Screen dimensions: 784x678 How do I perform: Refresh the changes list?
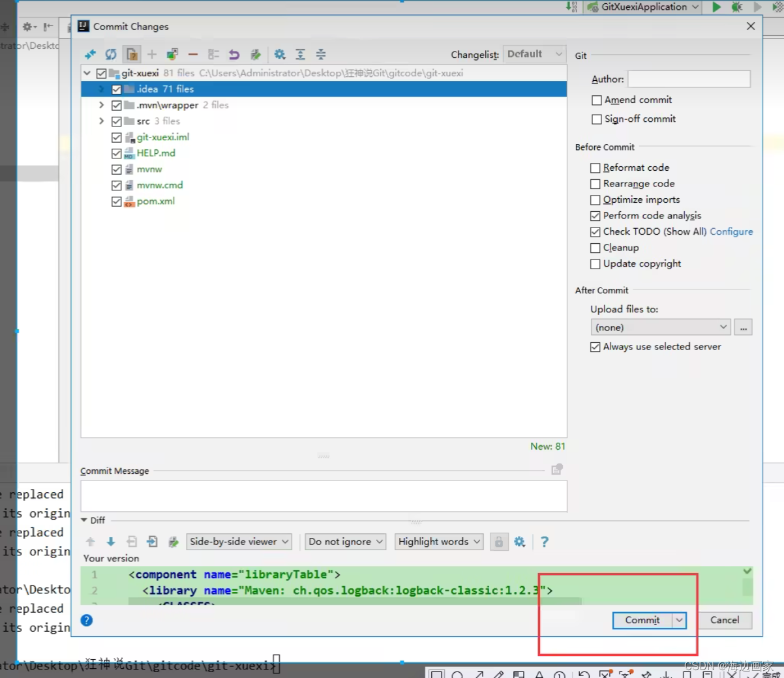click(111, 54)
